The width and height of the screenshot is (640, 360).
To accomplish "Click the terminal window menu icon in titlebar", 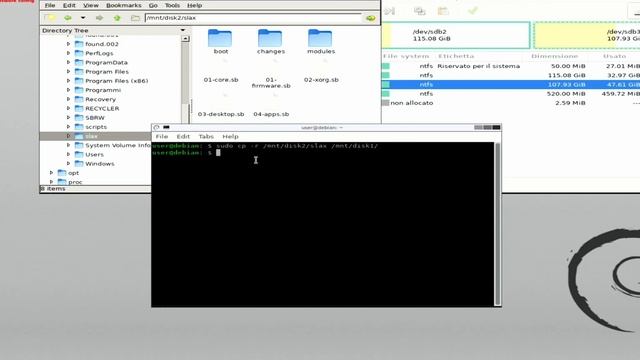I will pyautogui.click(x=156, y=128).
